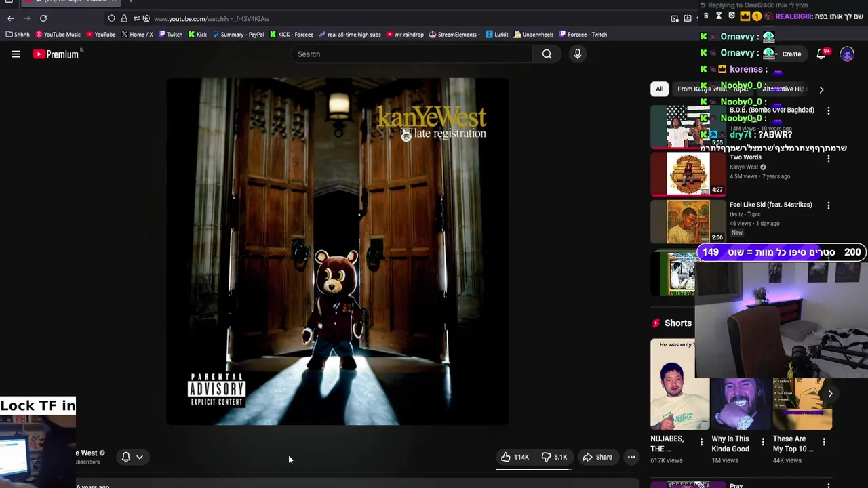
Task: Open options menu for Feel Like Sid
Action: [828, 205]
